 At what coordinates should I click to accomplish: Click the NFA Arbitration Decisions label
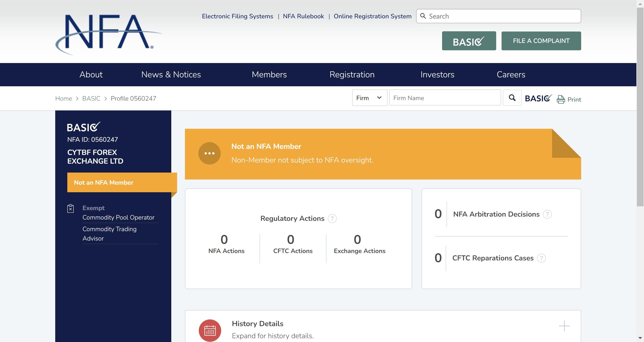point(496,214)
